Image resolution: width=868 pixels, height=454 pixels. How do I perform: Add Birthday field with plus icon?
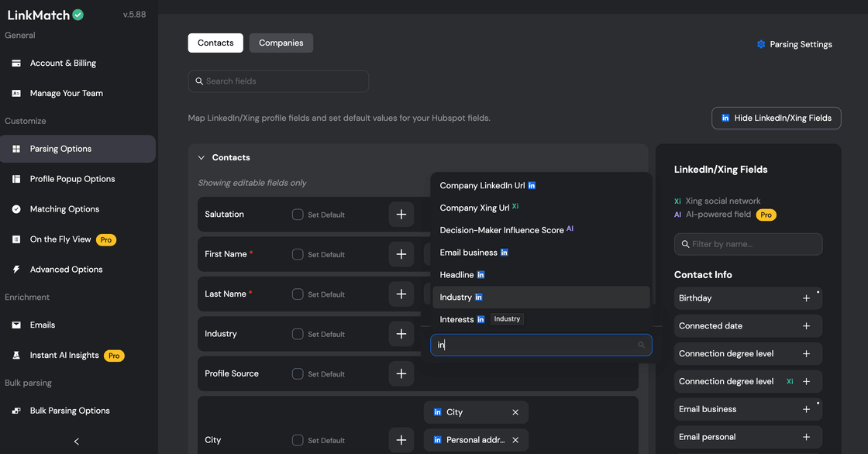click(x=806, y=298)
